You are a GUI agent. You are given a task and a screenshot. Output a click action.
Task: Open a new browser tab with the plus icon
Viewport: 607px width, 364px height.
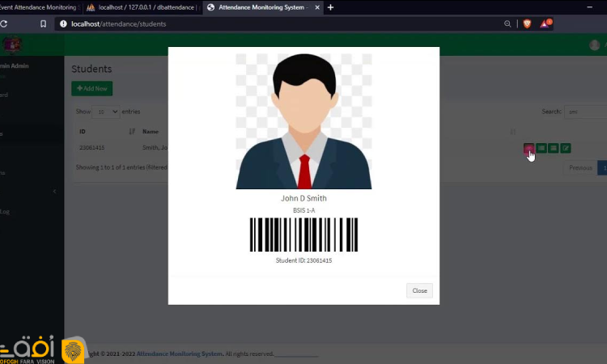tap(330, 7)
